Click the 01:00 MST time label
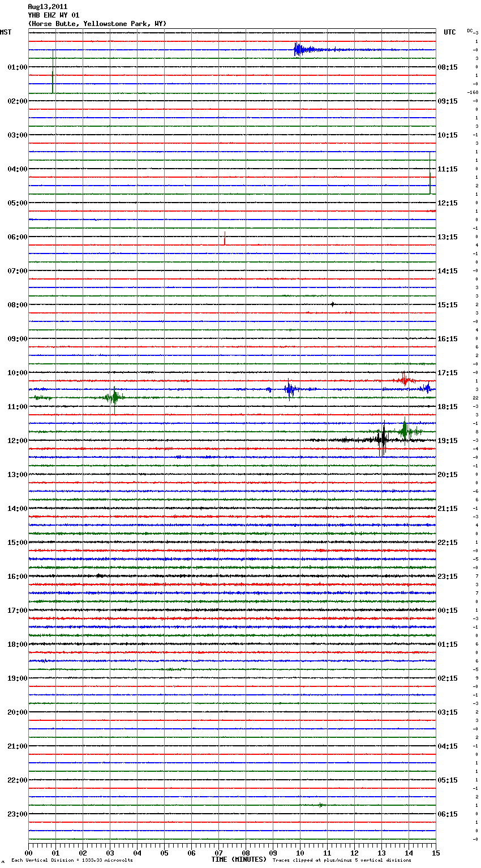The width and height of the screenshot is (481, 868). [18, 67]
